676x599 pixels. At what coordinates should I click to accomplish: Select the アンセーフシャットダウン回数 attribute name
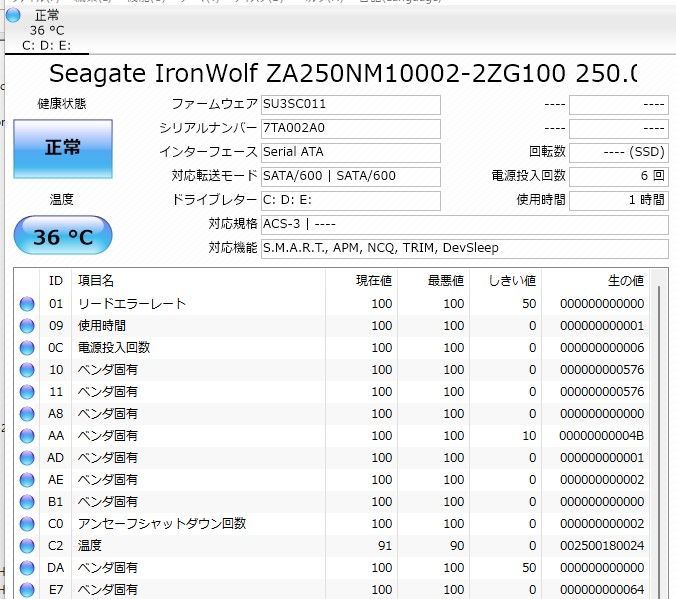coord(162,524)
